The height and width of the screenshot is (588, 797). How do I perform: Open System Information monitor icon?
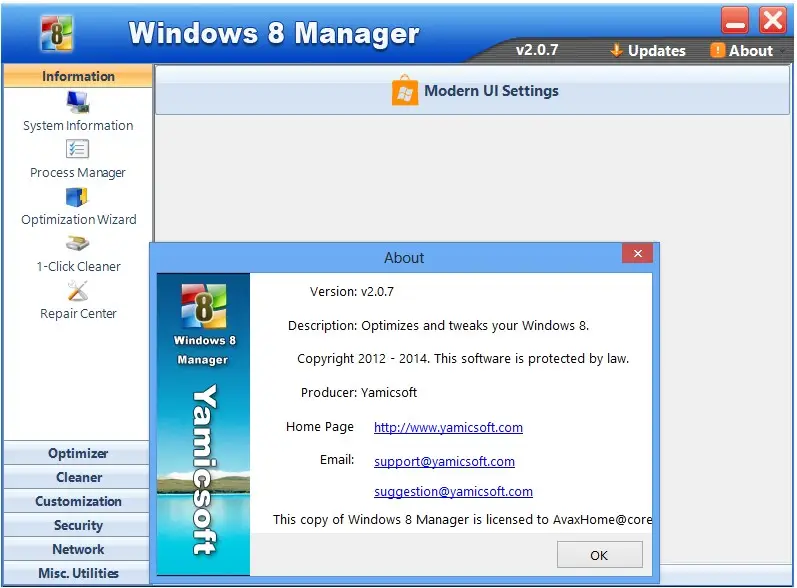78,102
